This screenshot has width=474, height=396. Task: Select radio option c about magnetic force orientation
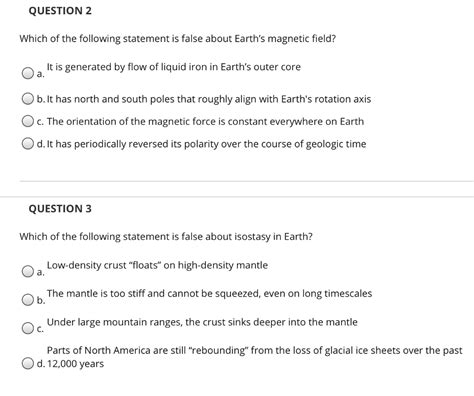(28, 121)
